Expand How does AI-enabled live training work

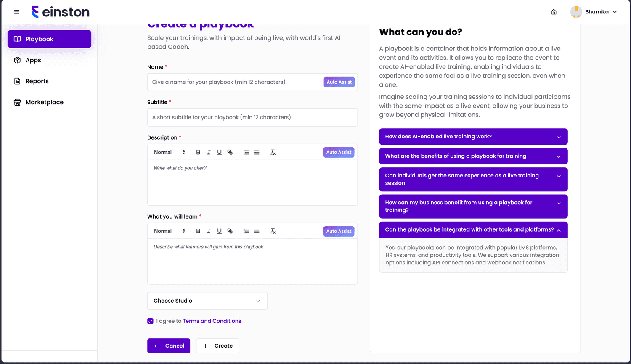473,137
